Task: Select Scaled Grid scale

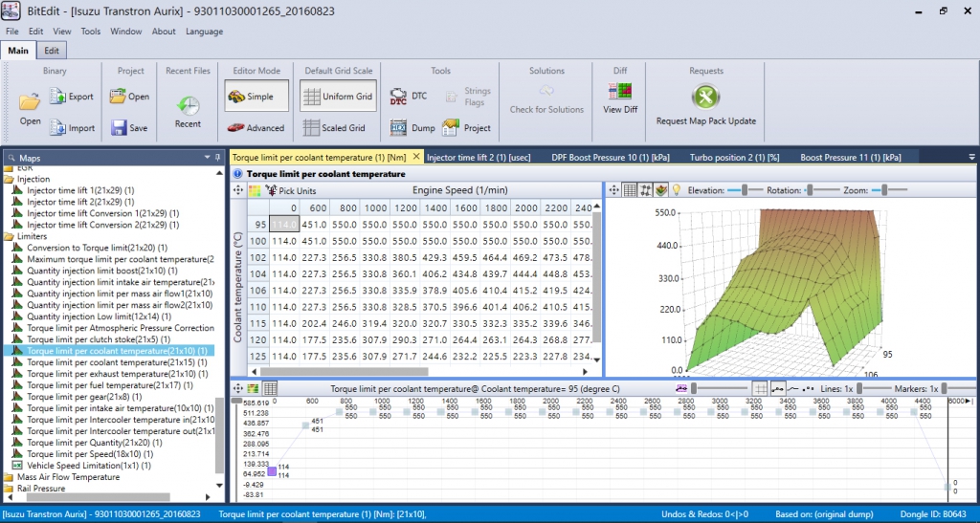Action: point(334,127)
